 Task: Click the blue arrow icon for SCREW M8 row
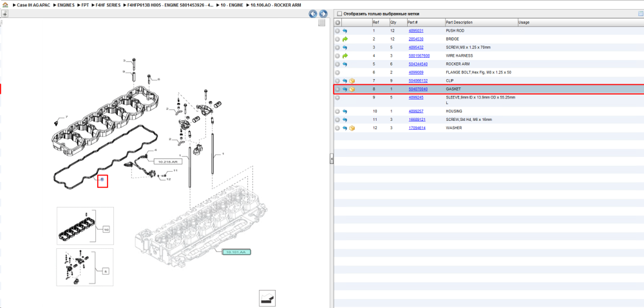pyautogui.click(x=345, y=48)
